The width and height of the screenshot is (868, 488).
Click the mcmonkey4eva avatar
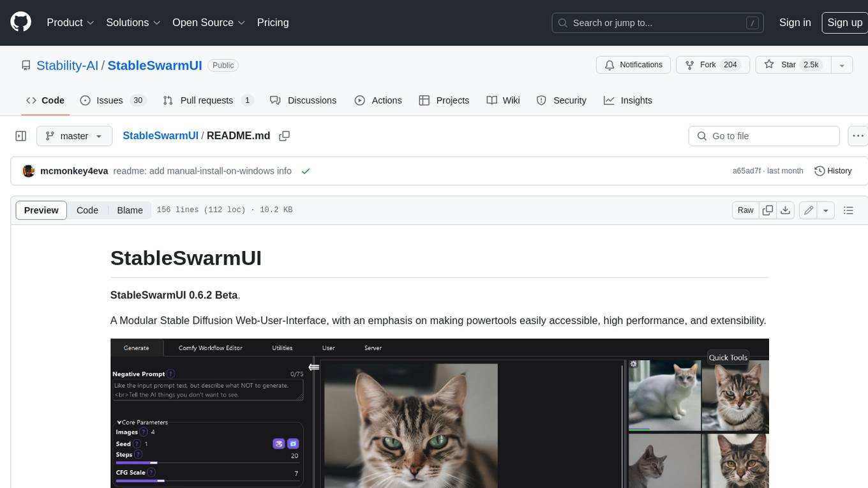coord(29,171)
